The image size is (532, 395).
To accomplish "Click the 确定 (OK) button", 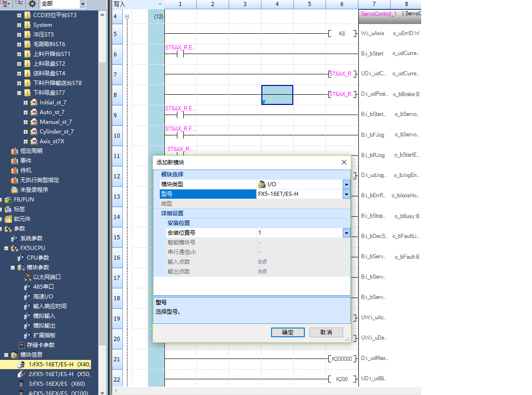I will (x=287, y=333).
